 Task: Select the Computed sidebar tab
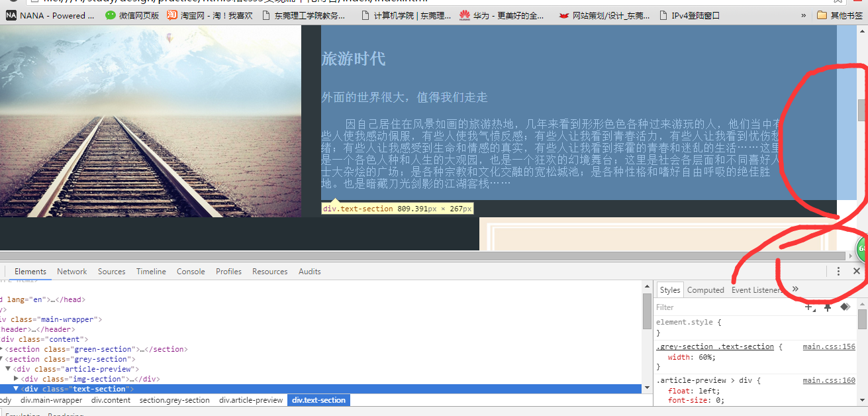(706, 290)
